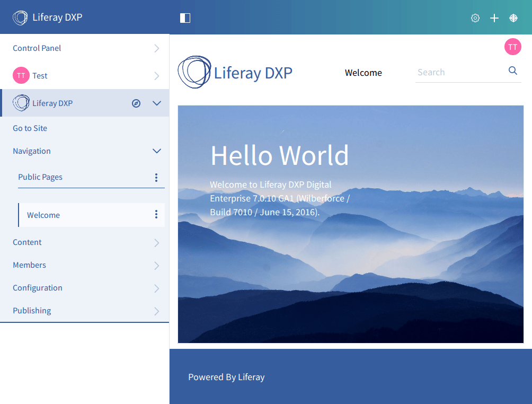Expand the Control Panel section

84,48
